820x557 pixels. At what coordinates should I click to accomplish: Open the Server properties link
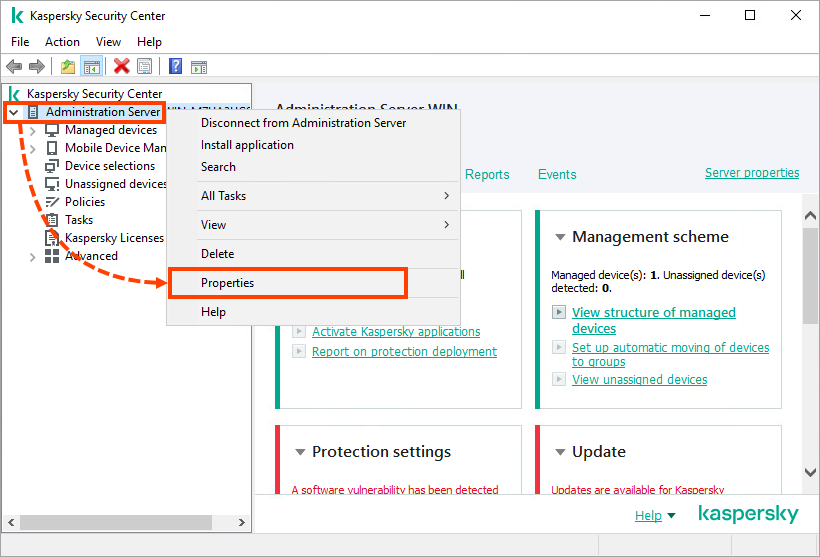[751, 173]
